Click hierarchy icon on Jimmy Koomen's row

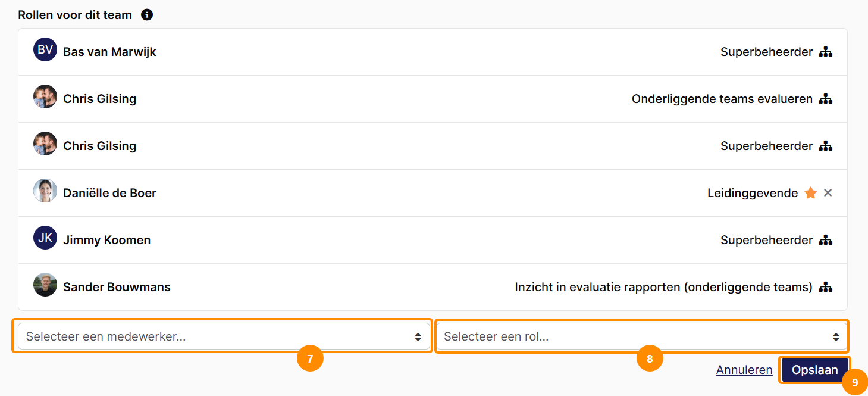click(825, 240)
